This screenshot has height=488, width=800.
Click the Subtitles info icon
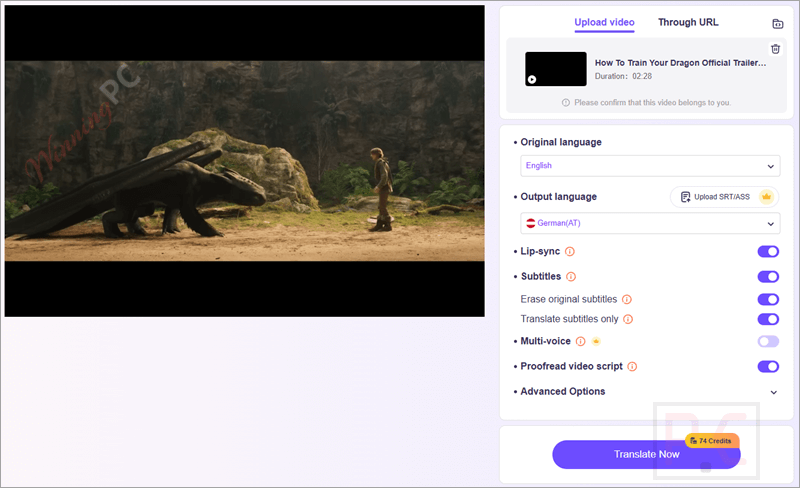tap(571, 277)
